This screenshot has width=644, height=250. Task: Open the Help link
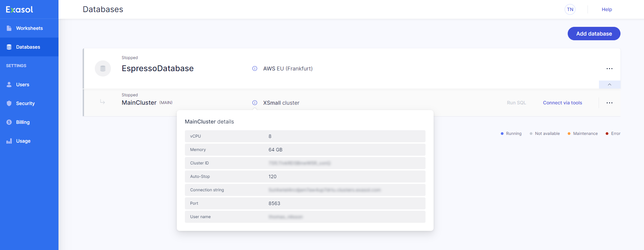pyautogui.click(x=607, y=9)
